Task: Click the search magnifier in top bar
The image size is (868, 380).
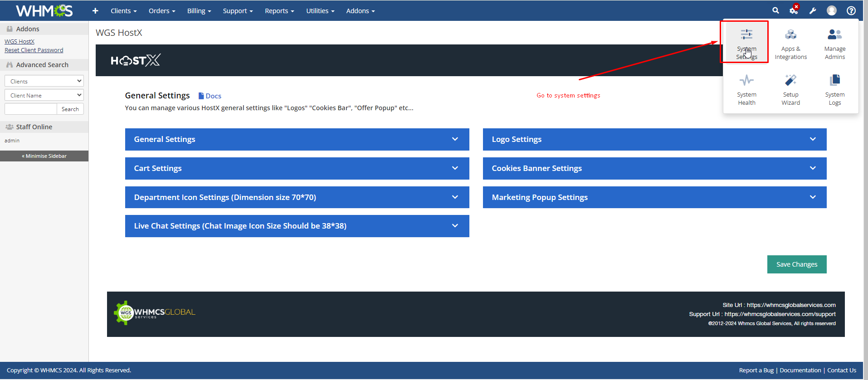Action: [775, 10]
